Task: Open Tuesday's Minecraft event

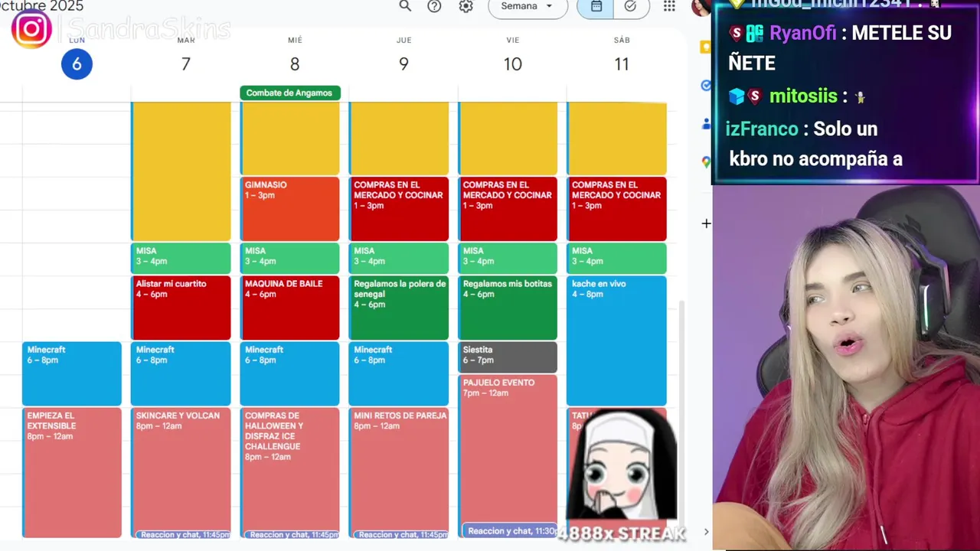Action: [x=181, y=373]
